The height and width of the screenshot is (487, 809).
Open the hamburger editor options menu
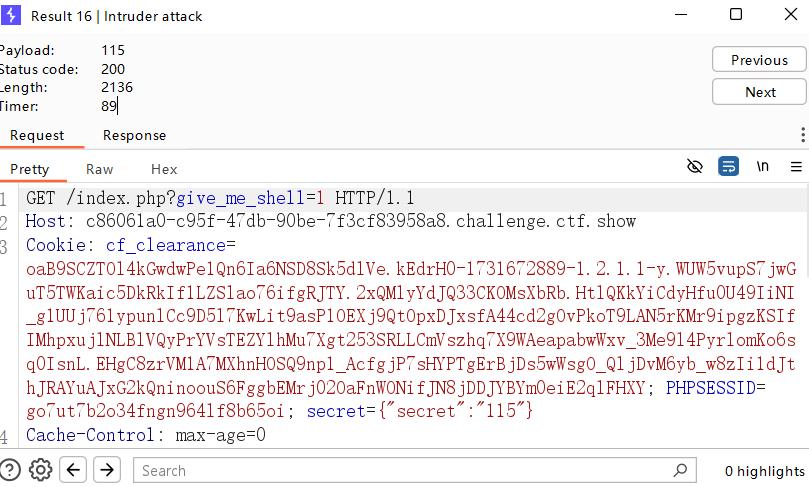[796, 166]
